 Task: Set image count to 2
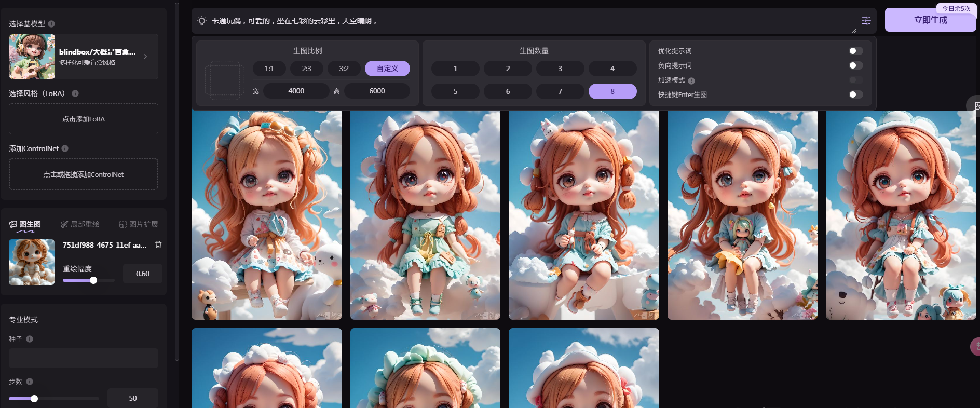coord(508,69)
